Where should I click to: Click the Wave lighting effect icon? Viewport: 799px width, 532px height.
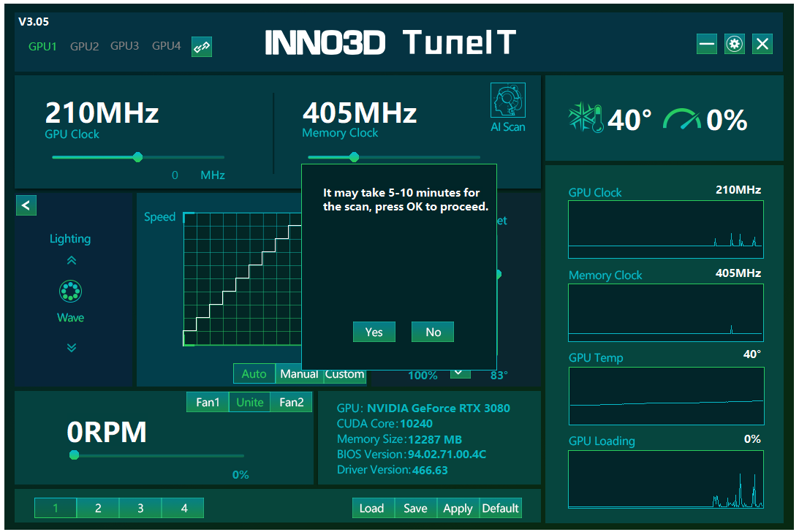(70, 292)
